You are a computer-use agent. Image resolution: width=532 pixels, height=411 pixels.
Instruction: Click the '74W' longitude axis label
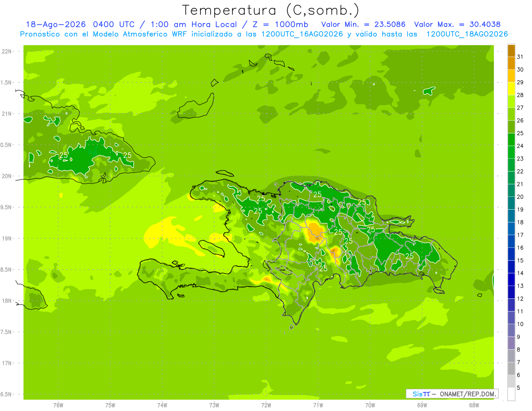162,405
